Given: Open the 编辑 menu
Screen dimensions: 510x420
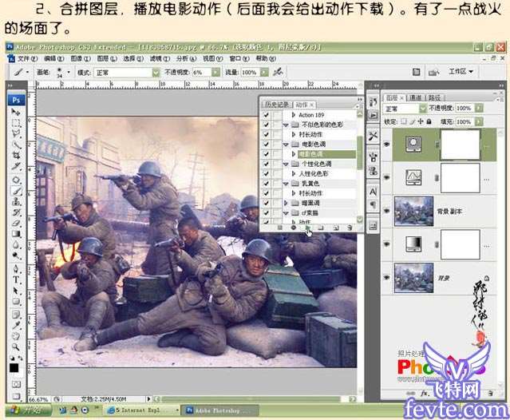Looking at the screenshot, I should [x=53, y=58].
